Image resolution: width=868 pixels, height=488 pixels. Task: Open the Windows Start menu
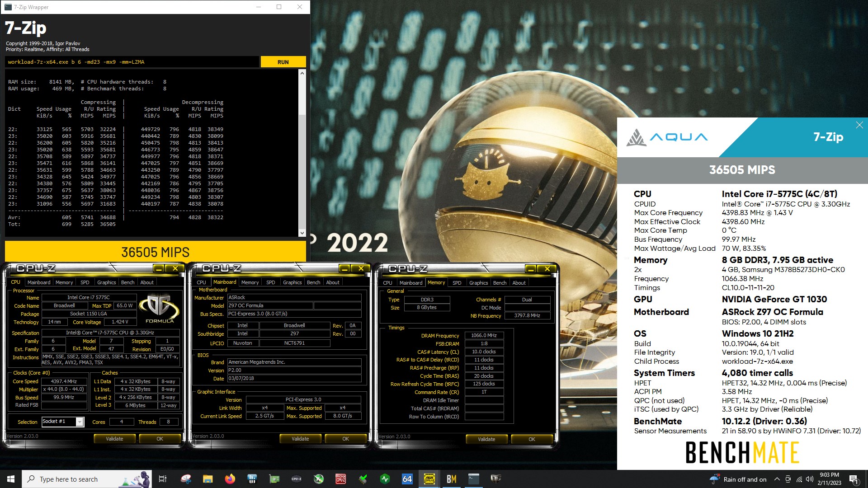11,479
